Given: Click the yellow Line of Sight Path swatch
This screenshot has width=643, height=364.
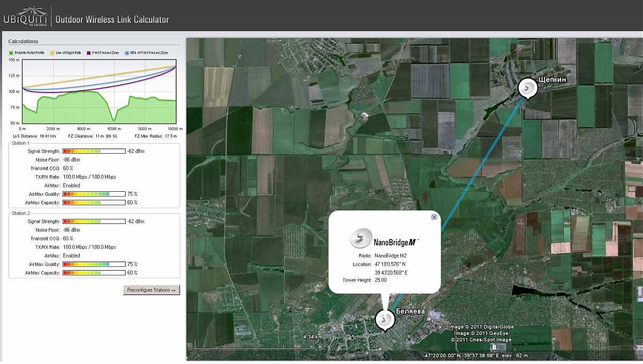Looking at the screenshot, I should [52, 53].
